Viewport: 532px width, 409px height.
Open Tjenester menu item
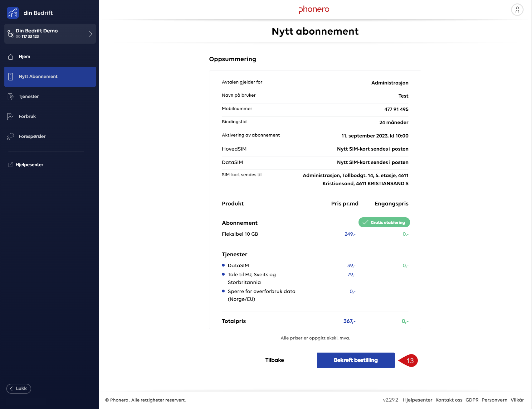[x=50, y=97]
